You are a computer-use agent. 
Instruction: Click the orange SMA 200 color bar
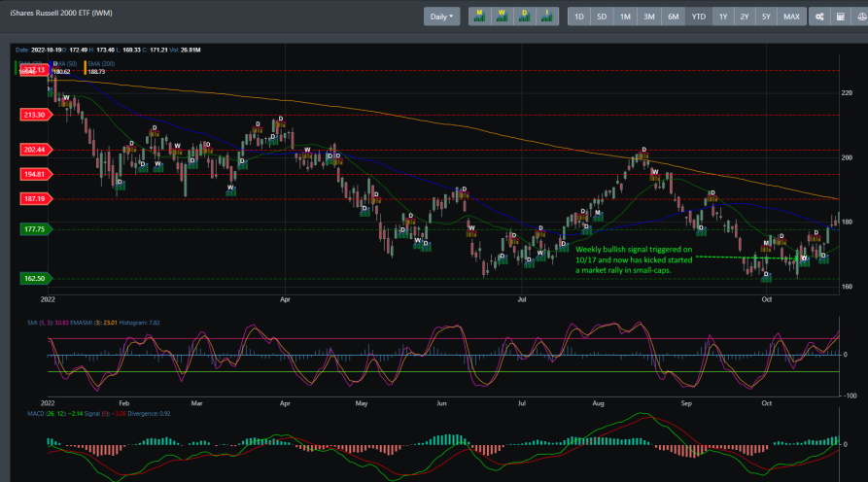(85, 67)
